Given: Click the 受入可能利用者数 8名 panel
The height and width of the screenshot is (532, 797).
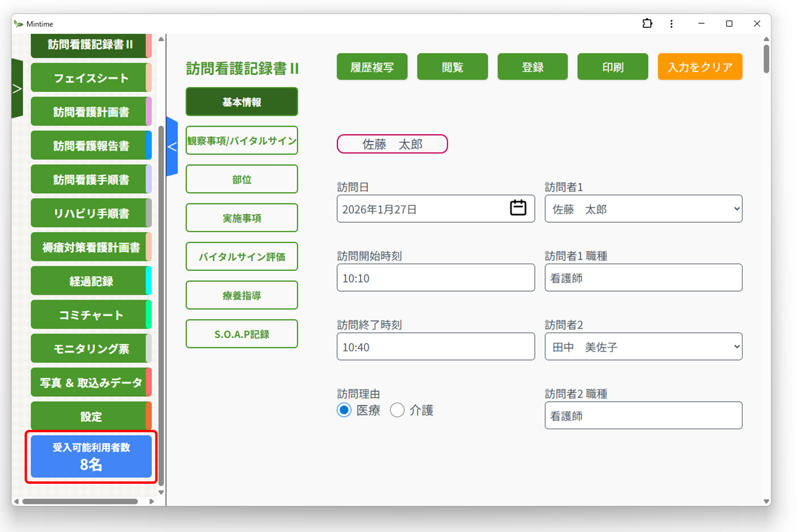Looking at the screenshot, I should tap(90, 456).
